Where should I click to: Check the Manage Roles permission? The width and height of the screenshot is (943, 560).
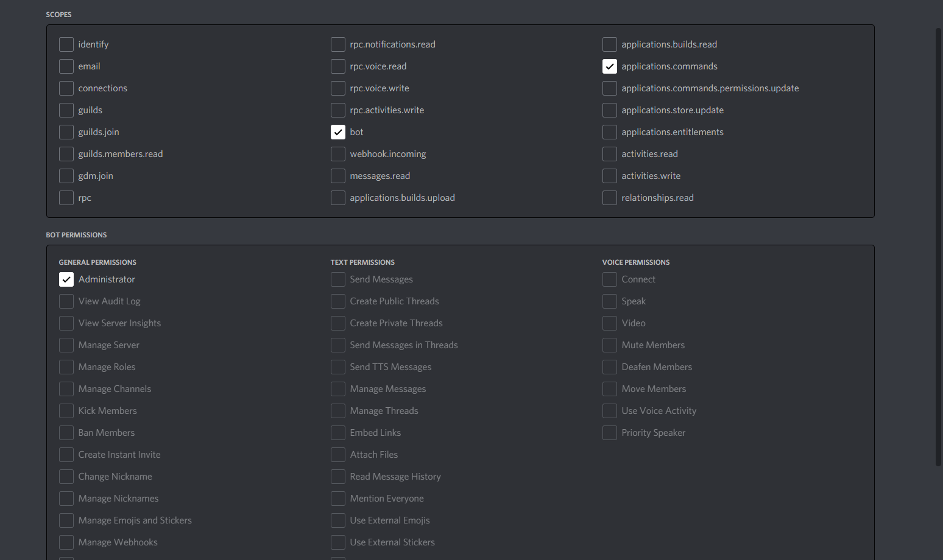(66, 366)
